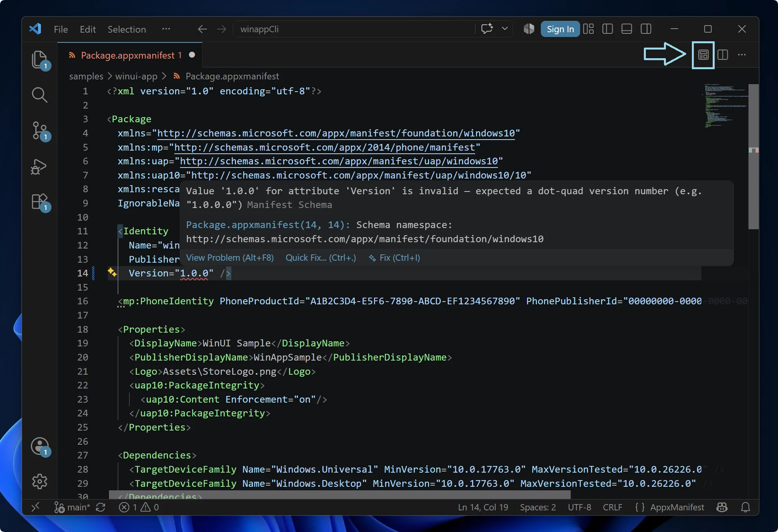Click the VS Code logo icon

tap(35, 29)
